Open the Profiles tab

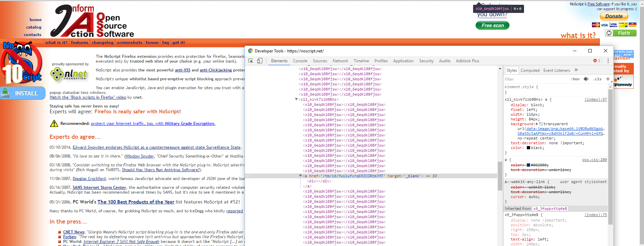pos(381,61)
